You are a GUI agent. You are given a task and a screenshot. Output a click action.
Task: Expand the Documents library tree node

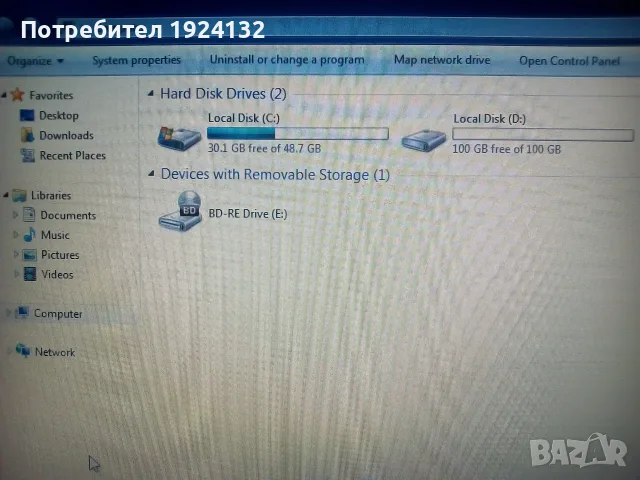(16, 215)
